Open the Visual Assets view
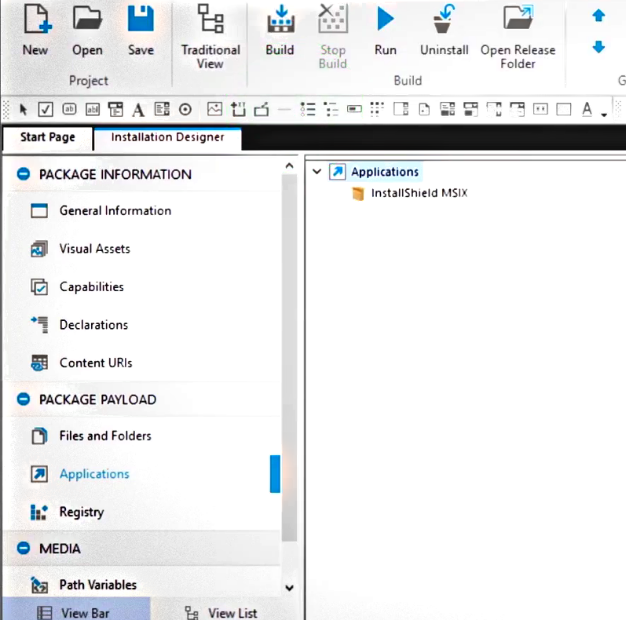Screen dimensions: 626x620 (x=95, y=249)
